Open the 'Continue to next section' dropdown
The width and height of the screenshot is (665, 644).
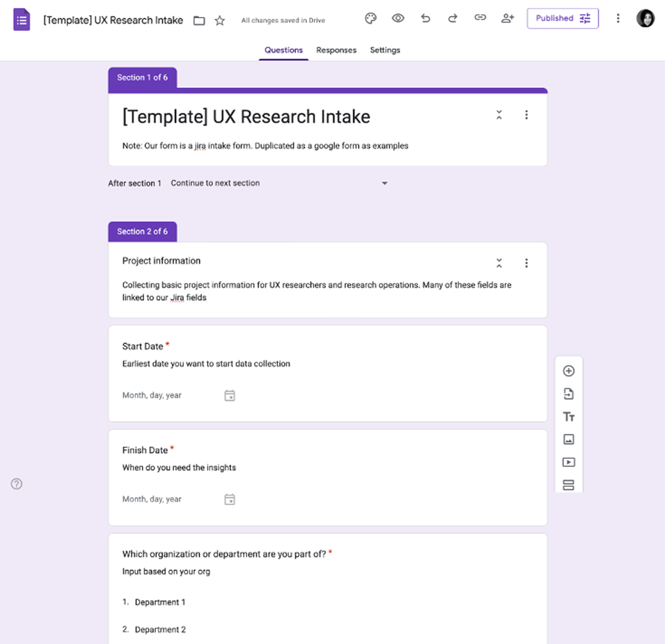point(385,183)
